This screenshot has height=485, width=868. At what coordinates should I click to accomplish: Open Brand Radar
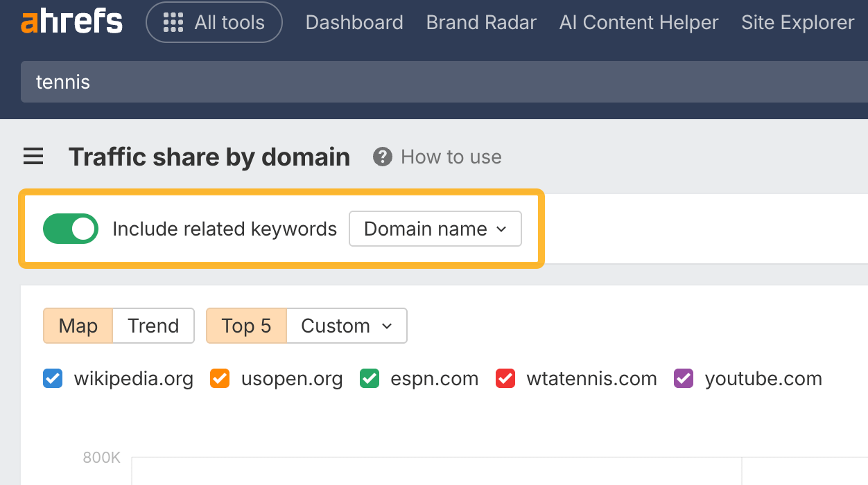point(481,22)
